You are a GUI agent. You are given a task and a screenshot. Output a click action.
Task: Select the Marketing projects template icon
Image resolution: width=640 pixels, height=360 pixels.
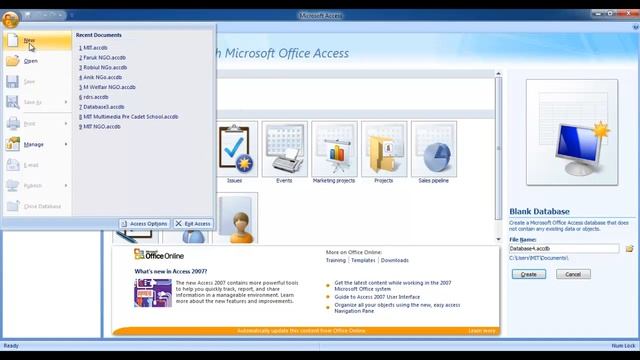coord(334,149)
